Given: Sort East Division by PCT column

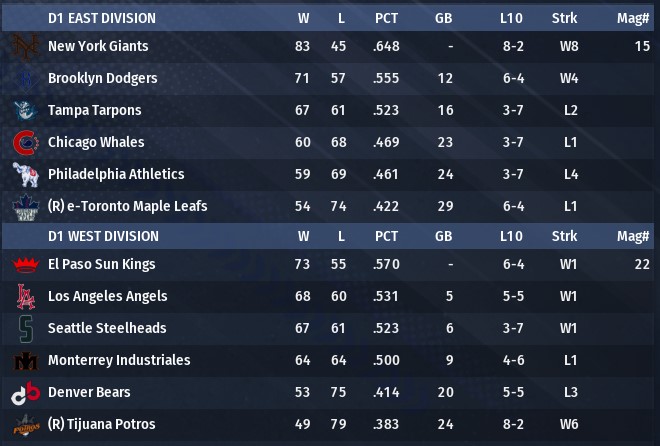Looking at the screenshot, I should point(386,18).
